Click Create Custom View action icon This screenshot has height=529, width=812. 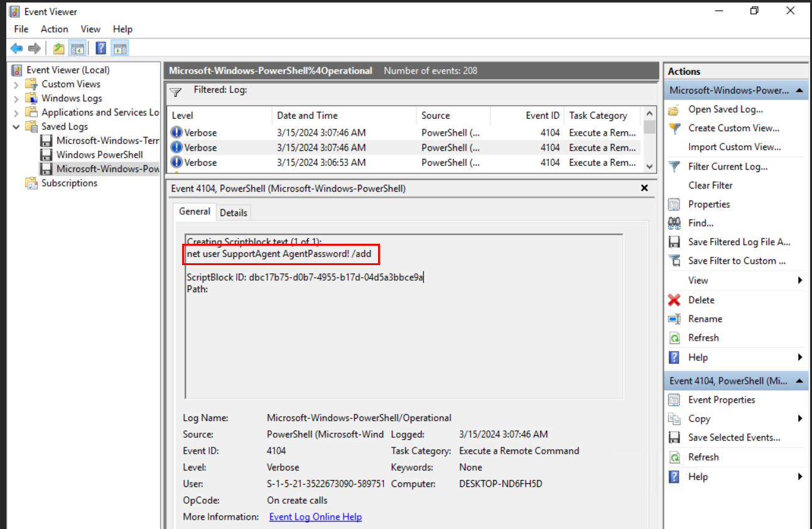(x=674, y=128)
